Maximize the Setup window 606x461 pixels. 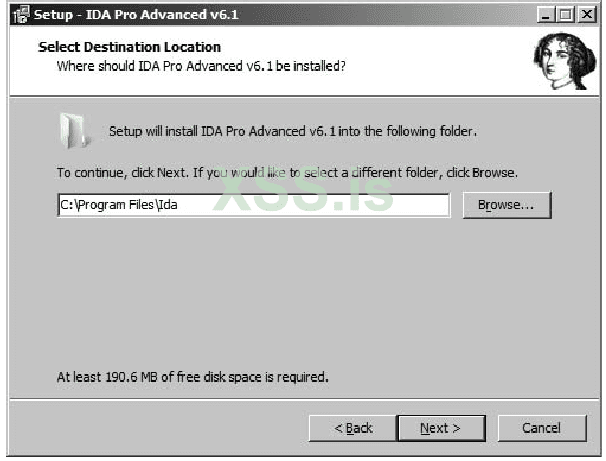tap(565, 15)
